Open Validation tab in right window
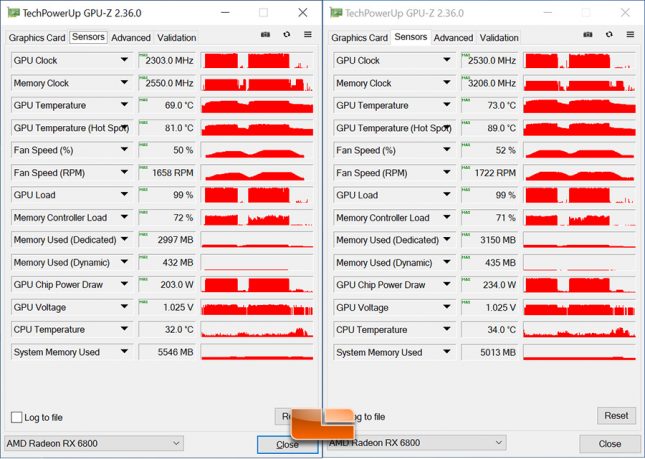 point(499,37)
